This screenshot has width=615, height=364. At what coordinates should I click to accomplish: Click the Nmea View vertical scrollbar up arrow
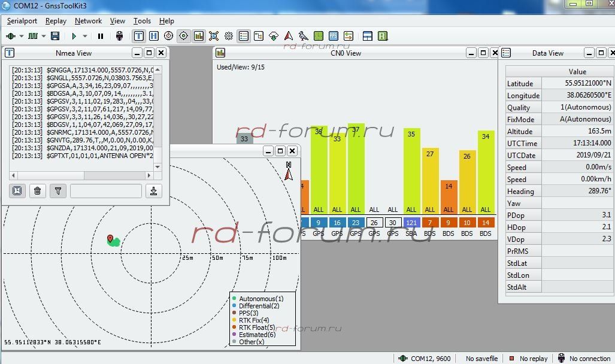[x=157, y=69]
